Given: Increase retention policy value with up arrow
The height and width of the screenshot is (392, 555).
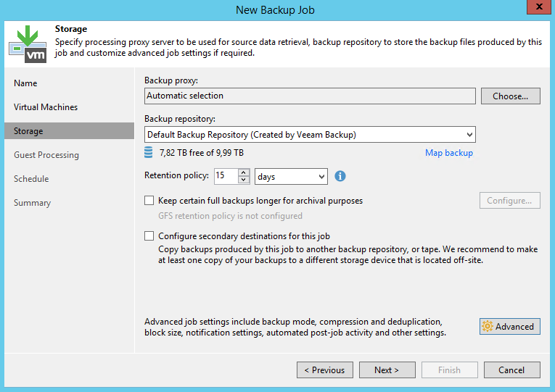Looking at the screenshot, I should [244, 172].
